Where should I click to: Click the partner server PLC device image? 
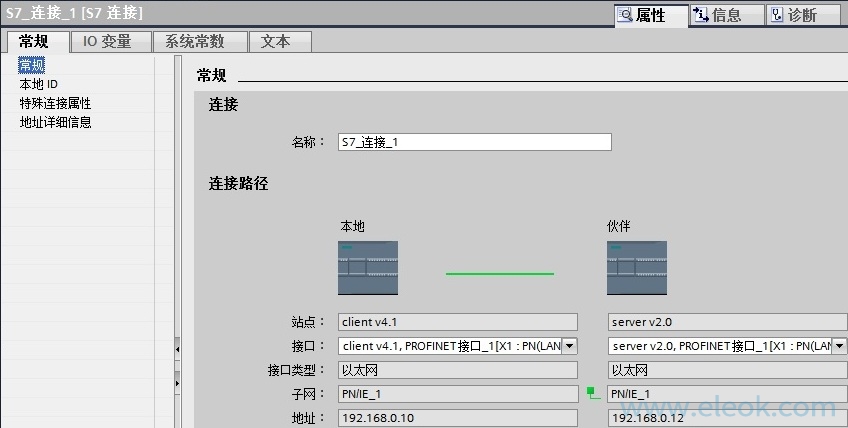point(636,267)
